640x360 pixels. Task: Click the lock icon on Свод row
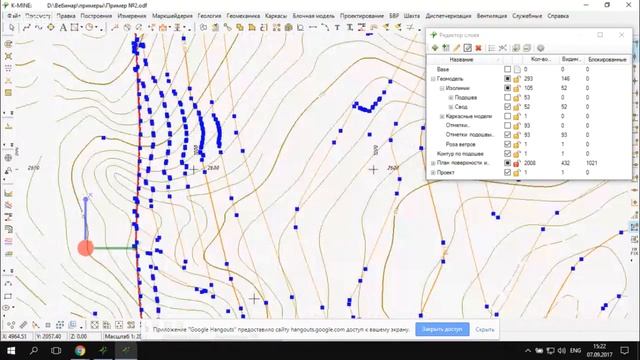pyautogui.click(x=517, y=107)
